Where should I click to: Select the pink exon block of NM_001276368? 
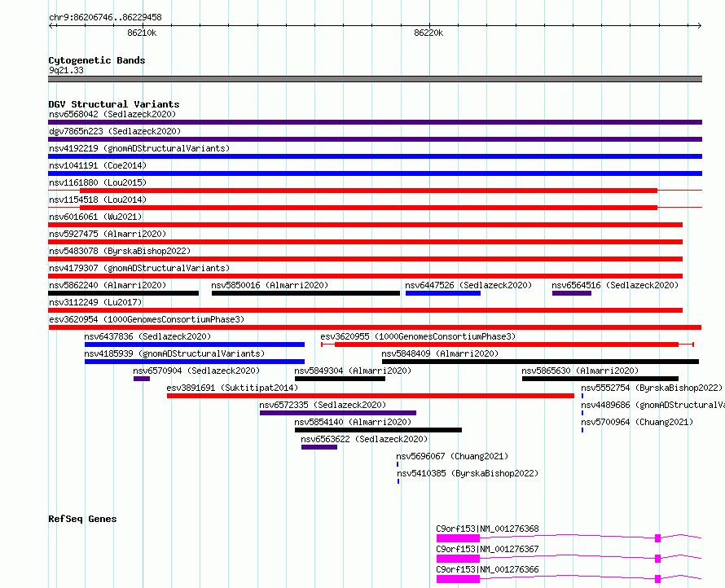click(x=458, y=538)
